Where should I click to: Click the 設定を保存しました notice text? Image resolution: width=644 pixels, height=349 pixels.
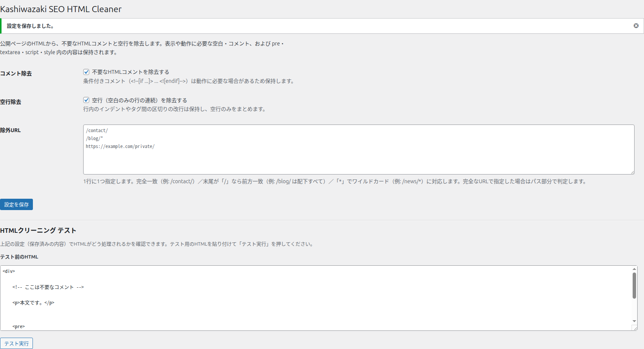(x=30, y=26)
